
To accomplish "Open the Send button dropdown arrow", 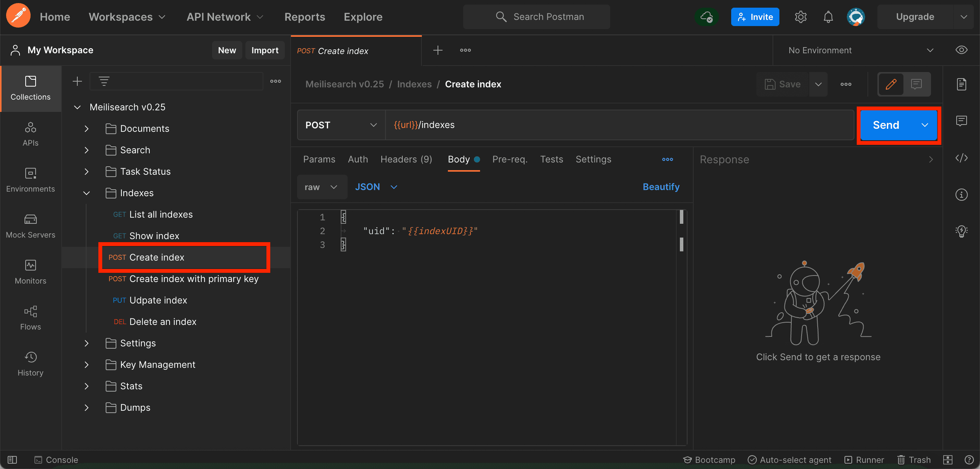I will coord(924,125).
